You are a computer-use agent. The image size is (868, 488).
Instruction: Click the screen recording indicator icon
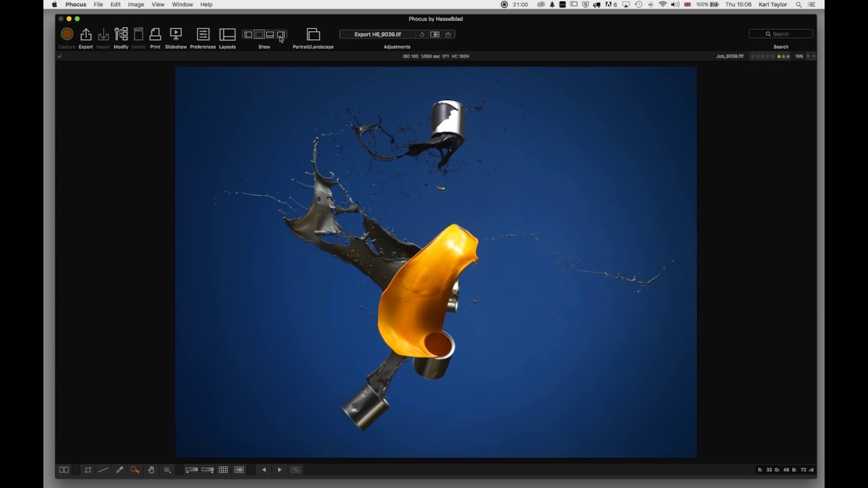504,5
